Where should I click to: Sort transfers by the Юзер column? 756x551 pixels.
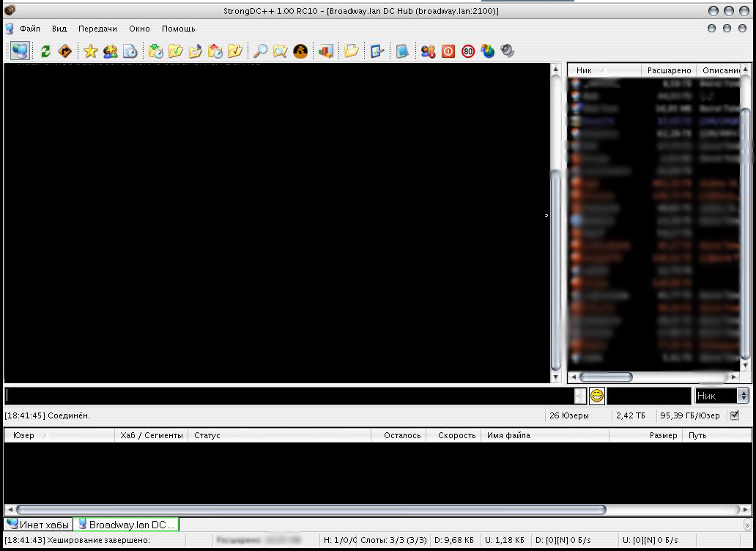(59, 435)
